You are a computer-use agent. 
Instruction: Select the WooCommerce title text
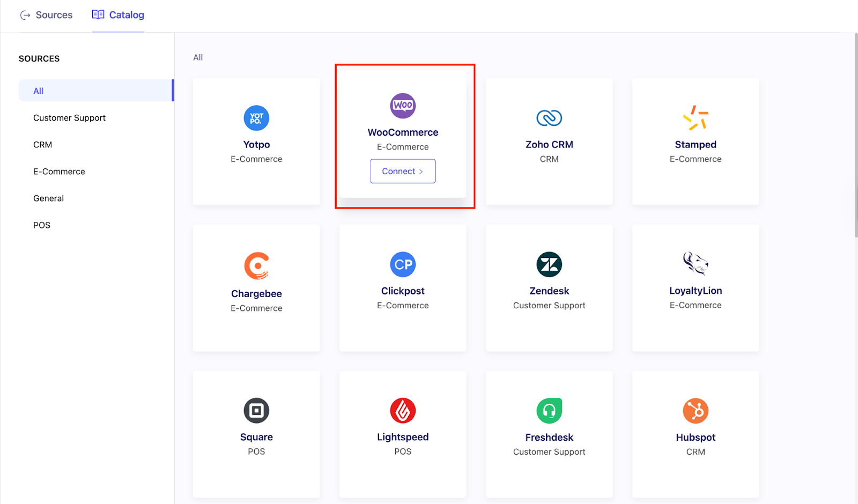pyautogui.click(x=403, y=132)
